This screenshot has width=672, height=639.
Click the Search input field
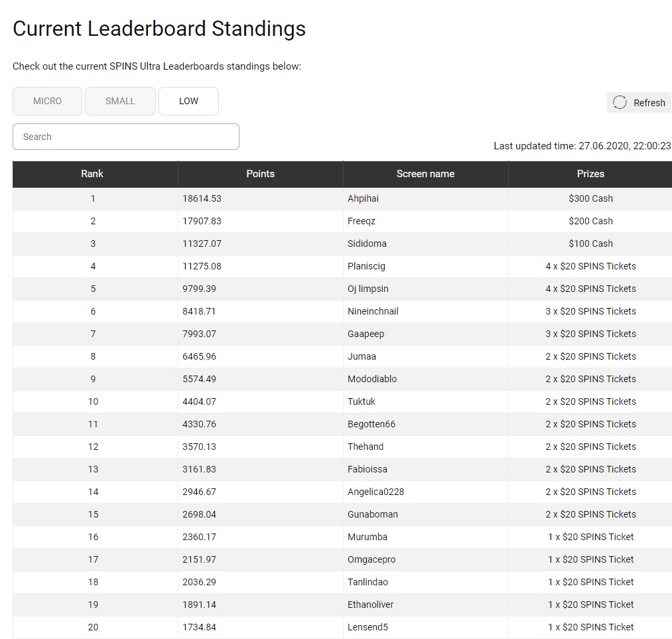[125, 137]
